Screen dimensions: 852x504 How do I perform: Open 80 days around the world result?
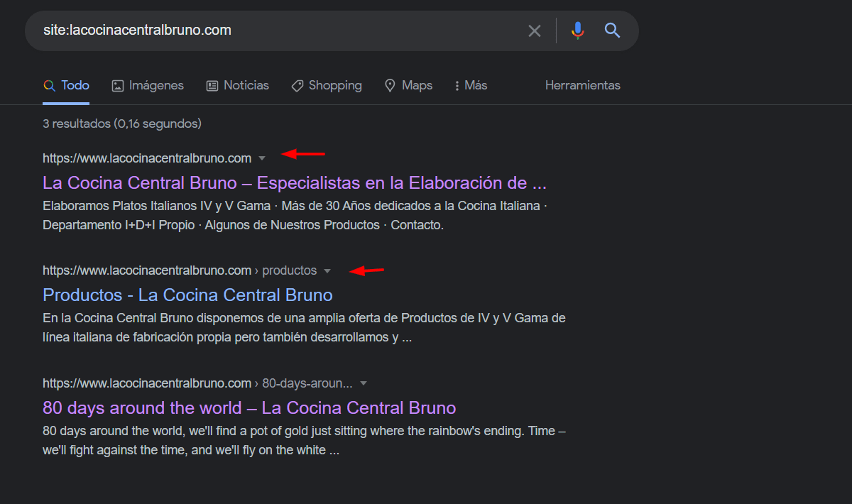[249, 408]
